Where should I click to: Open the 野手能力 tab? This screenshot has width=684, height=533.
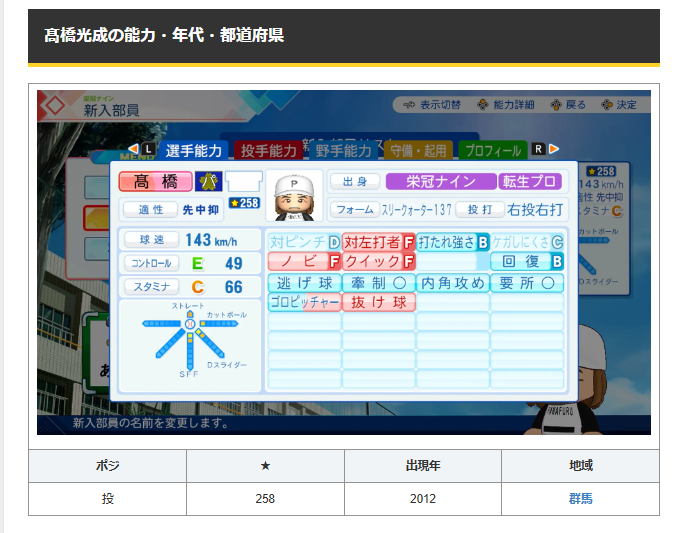343,151
